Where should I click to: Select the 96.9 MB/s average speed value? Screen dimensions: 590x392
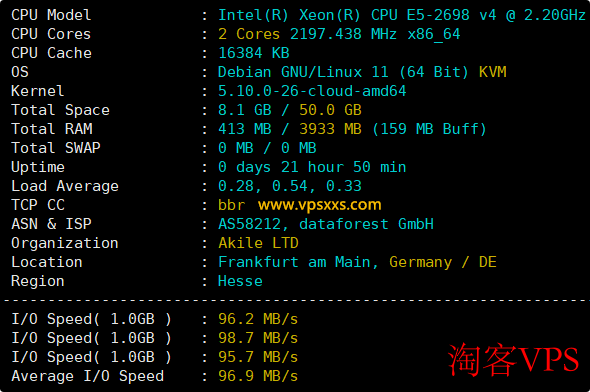tap(258, 376)
